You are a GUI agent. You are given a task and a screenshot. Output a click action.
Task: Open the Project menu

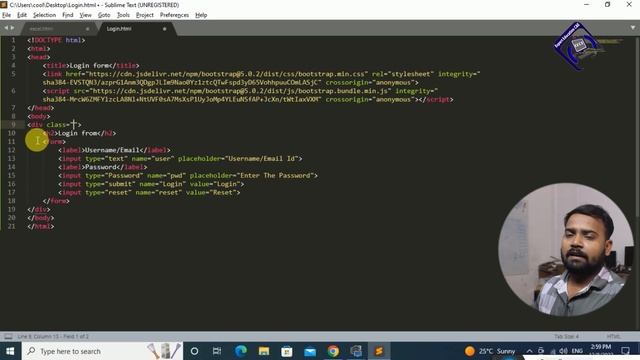point(145,15)
